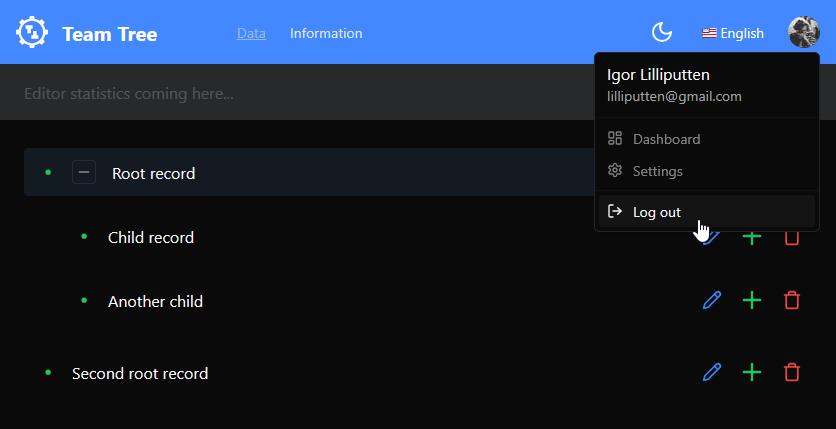Toggle dark mode with moon icon

(662, 33)
